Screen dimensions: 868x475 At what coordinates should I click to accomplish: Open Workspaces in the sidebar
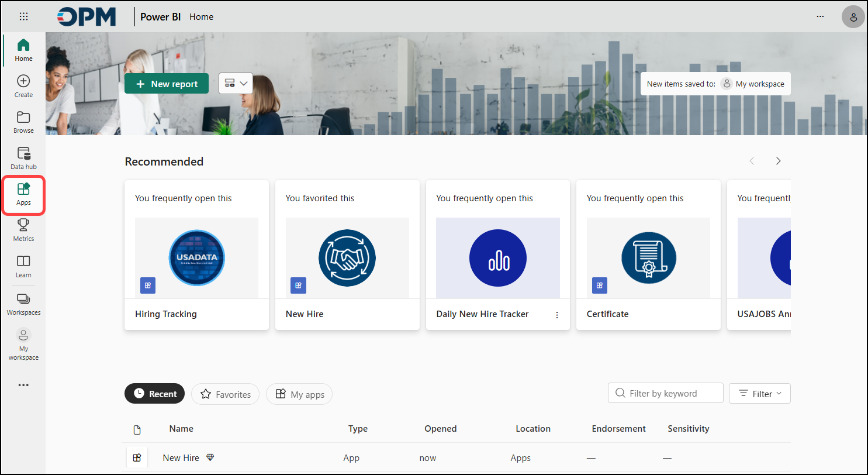coord(23,304)
